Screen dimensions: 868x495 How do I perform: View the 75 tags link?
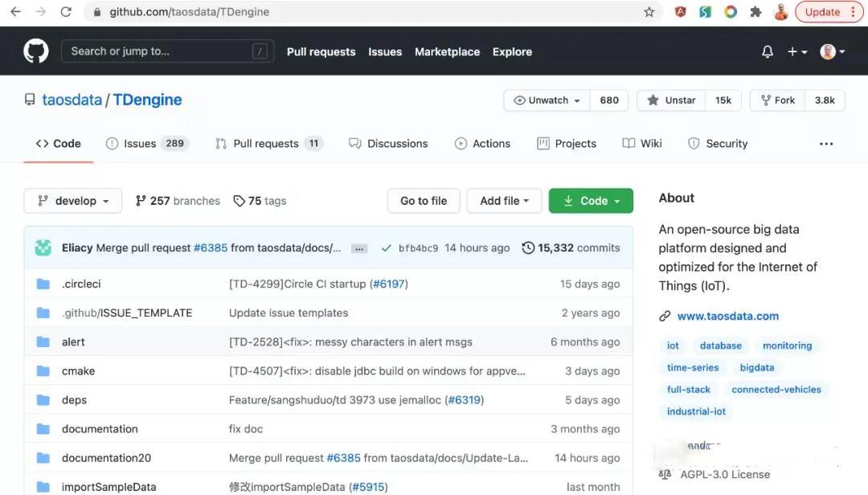(260, 201)
